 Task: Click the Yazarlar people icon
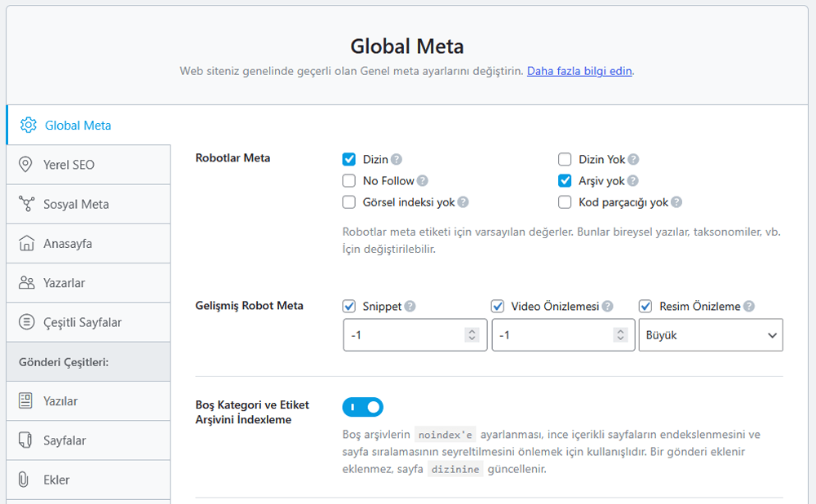26,282
